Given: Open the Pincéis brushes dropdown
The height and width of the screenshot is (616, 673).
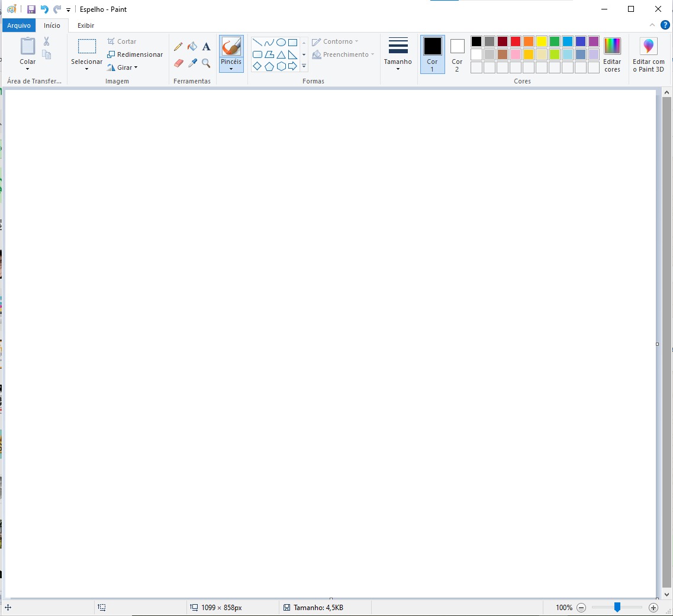Looking at the screenshot, I should point(231,66).
